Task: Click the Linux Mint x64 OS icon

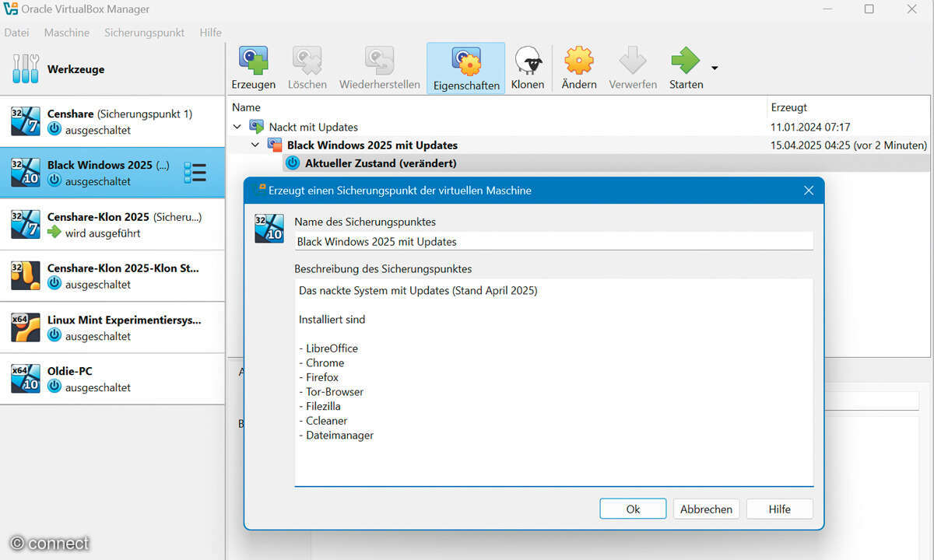Action: pyautogui.click(x=26, y=327)
